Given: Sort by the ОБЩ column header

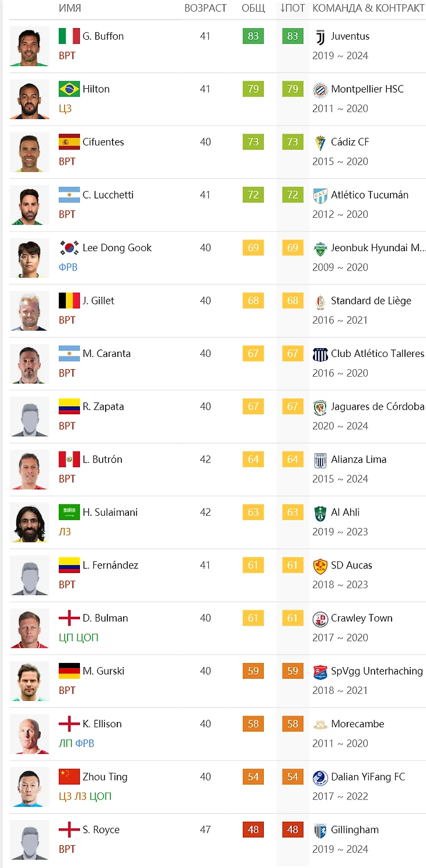Looking at the screenshot, I should (253, 8).
